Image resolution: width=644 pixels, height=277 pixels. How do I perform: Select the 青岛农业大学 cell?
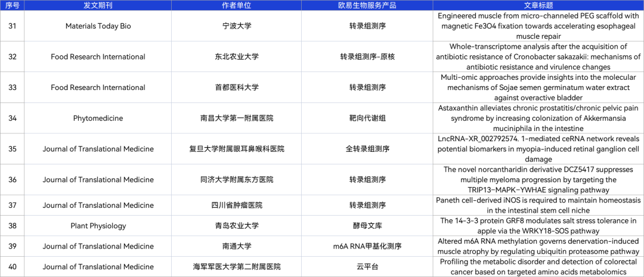(x=236, y=226)
